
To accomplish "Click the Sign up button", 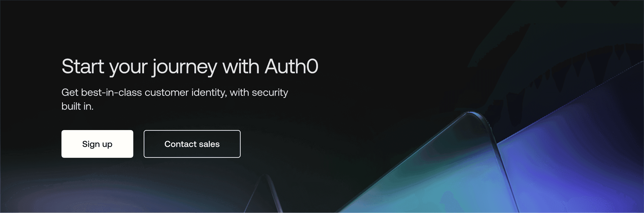I will (97, 144).
